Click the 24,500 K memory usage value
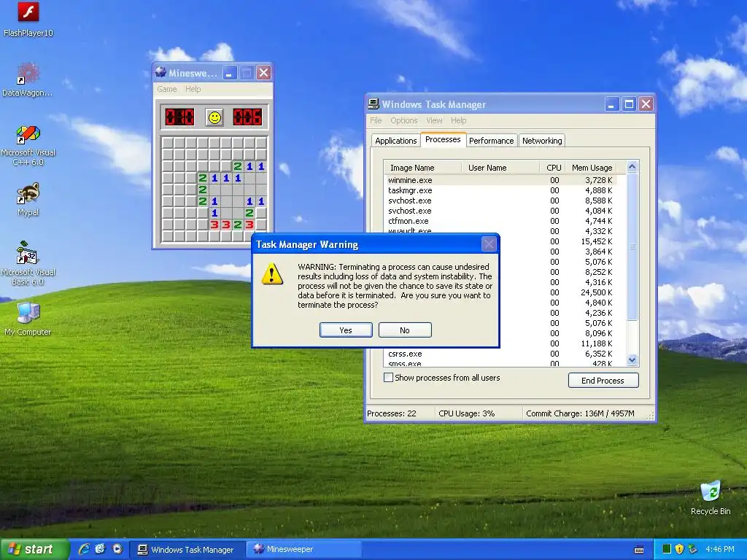Image resolution: width=747 pixels, height=560 pixels. pyautogui.click(x=597, y=292)
